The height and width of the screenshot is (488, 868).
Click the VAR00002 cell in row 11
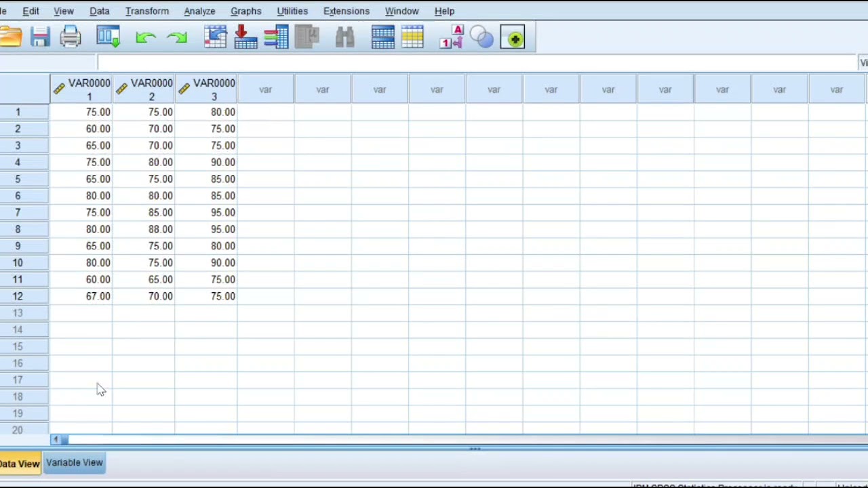coord(144,279)
